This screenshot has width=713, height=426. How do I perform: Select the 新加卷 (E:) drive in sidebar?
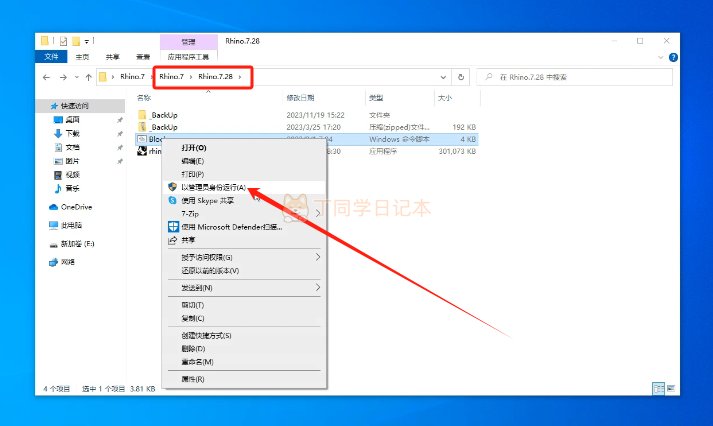click(77, 244)
